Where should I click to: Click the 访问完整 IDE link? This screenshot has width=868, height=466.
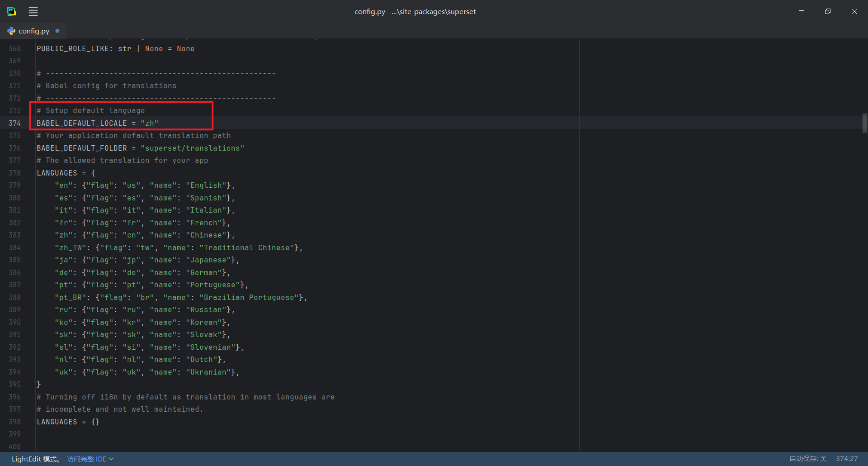click(x=86, y=459)
